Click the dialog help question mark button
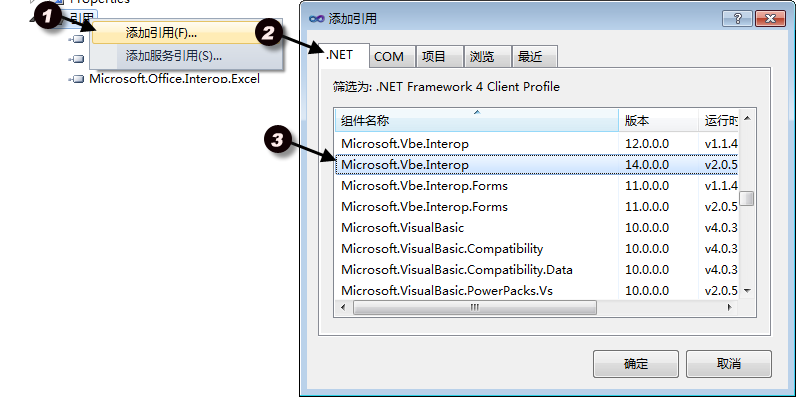This screenshot has height=397, width=796. pos(737,19)
